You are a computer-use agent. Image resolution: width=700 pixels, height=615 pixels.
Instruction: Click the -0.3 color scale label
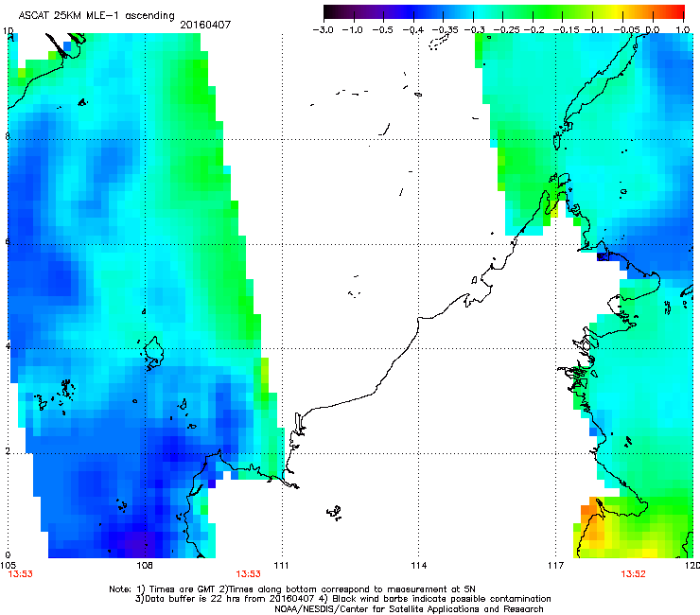[475, 30]
